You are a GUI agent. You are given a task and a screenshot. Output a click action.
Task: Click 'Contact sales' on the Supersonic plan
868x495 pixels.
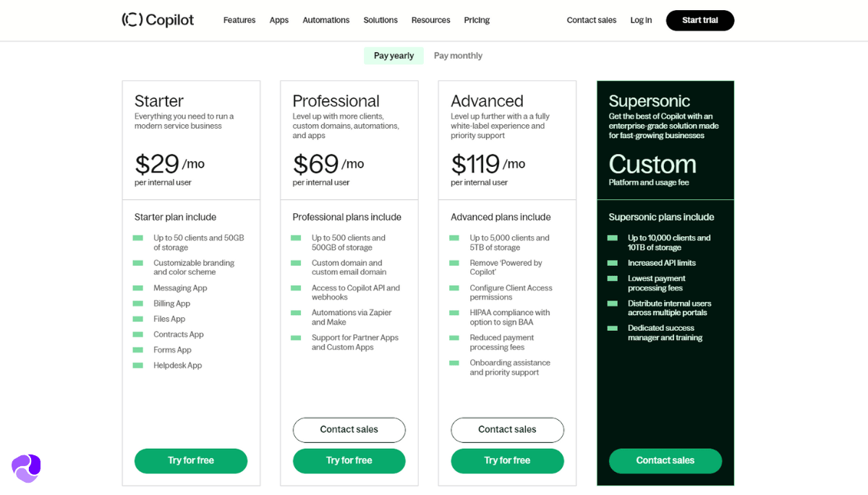665,460
